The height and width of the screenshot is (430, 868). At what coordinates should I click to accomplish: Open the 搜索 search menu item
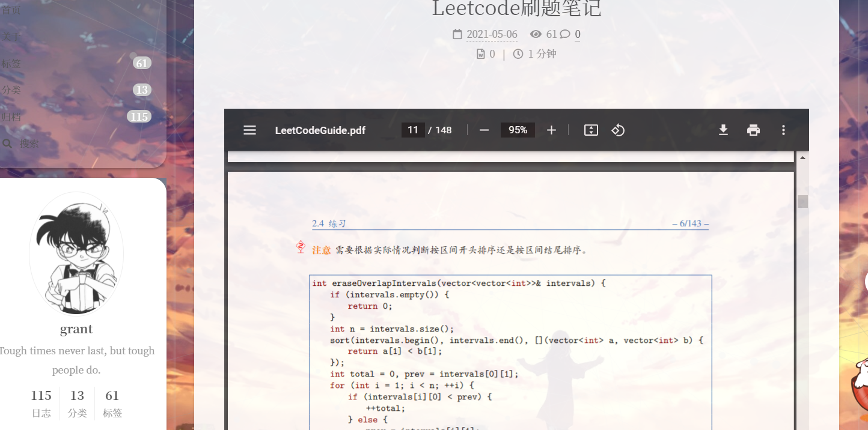(29, 144)
